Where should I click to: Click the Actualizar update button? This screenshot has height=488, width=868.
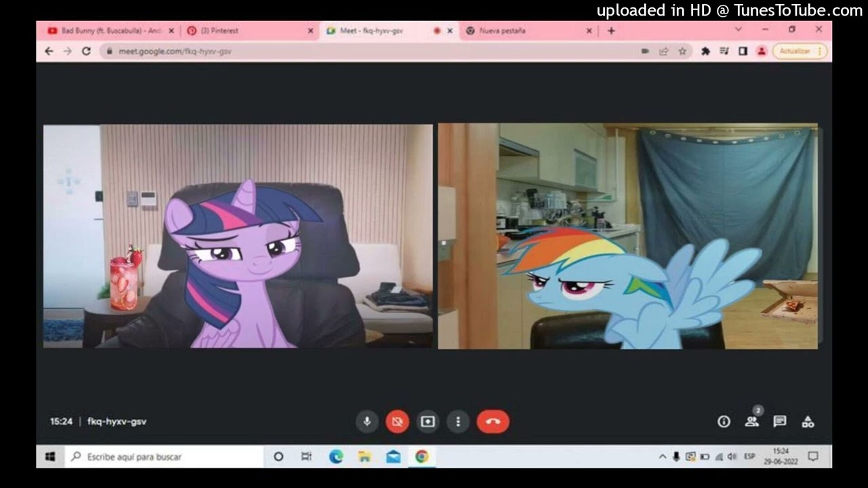(x=800, y=51)
